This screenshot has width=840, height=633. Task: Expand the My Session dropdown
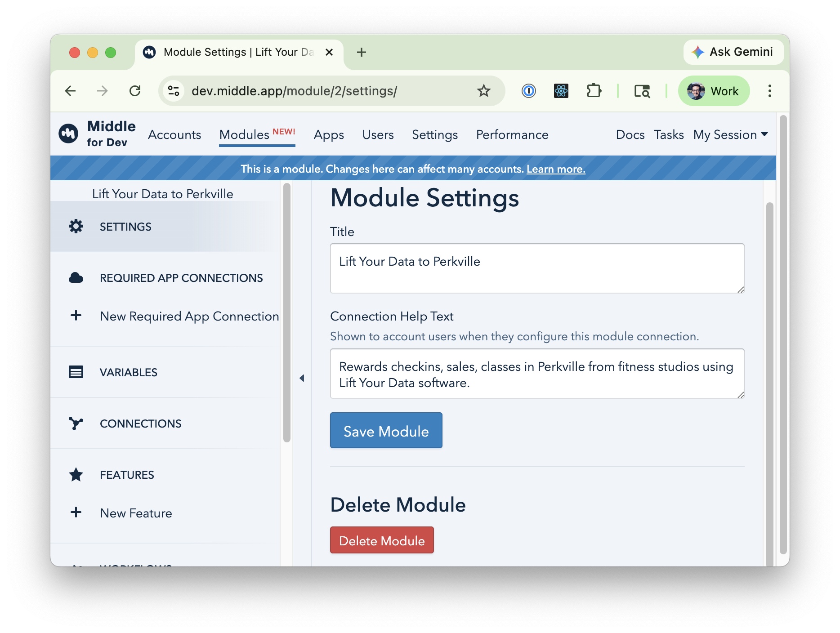pos(730,134)
